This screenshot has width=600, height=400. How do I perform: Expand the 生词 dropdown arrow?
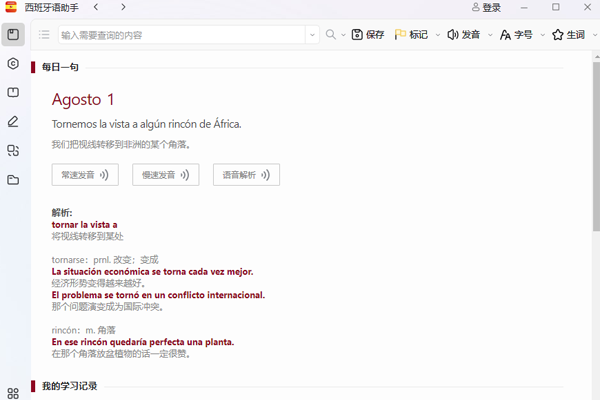pos(595,35)
